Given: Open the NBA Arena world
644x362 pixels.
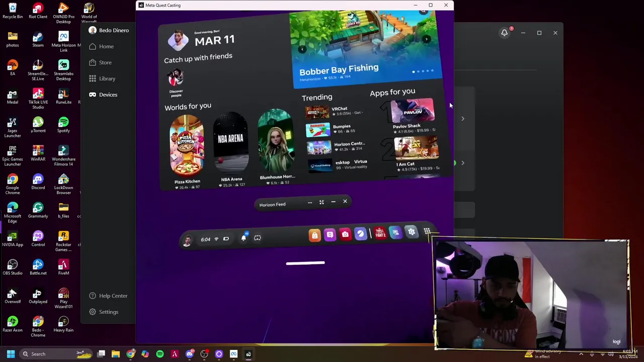Looking at the screenshot, I should point(231,148).
